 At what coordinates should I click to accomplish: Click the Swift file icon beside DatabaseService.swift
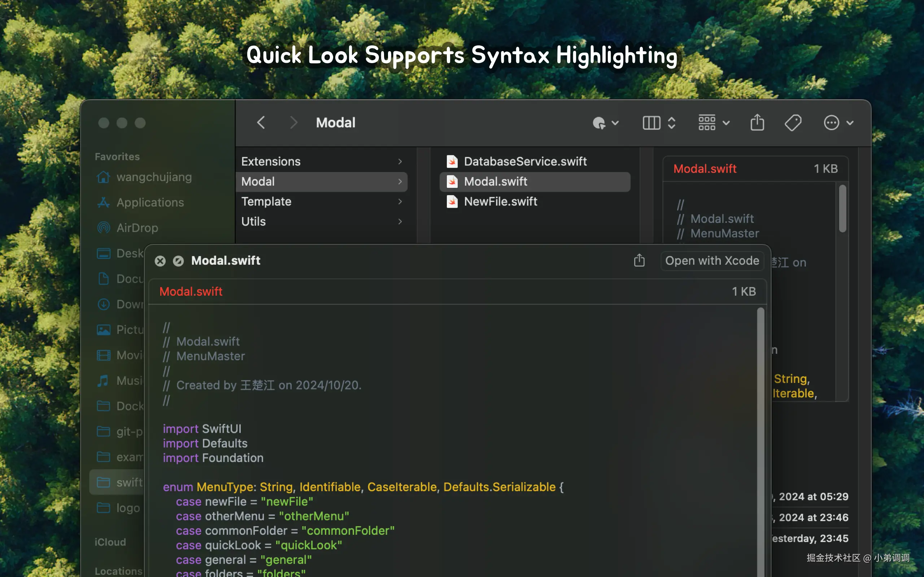tap(452, 162)
